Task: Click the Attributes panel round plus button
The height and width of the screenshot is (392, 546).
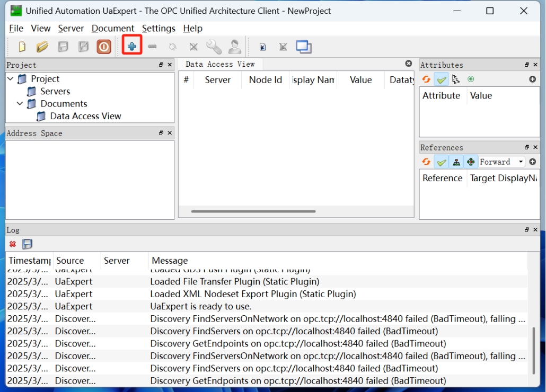Action: [532, 79]
